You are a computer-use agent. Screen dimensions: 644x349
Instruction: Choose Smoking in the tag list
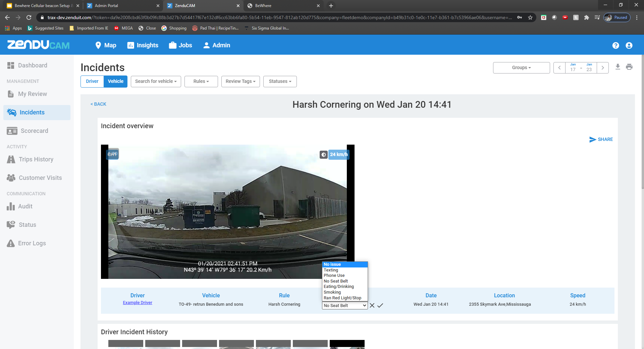(345, 292)
